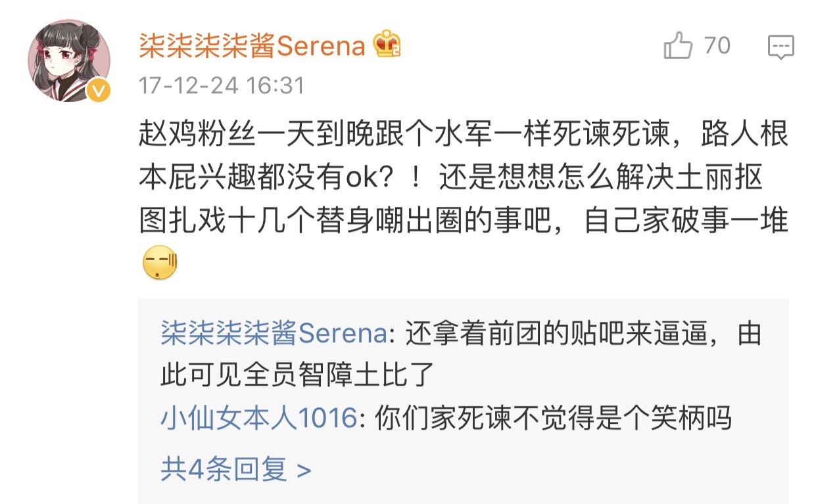Tap the sweating emoji in the comment
This screenshot has height=504, width=816.
(160, 262)
